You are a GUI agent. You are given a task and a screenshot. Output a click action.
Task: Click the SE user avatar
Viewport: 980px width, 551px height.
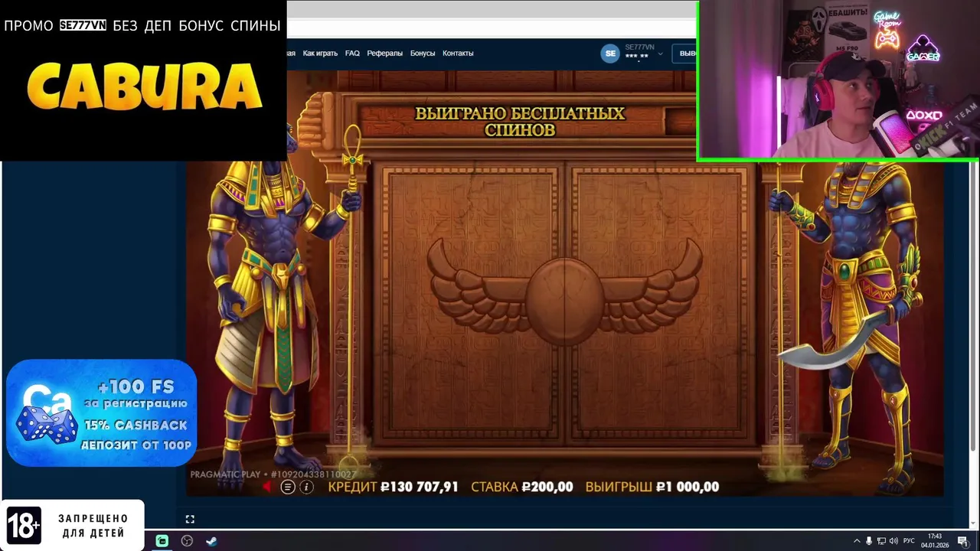[610, 53]
